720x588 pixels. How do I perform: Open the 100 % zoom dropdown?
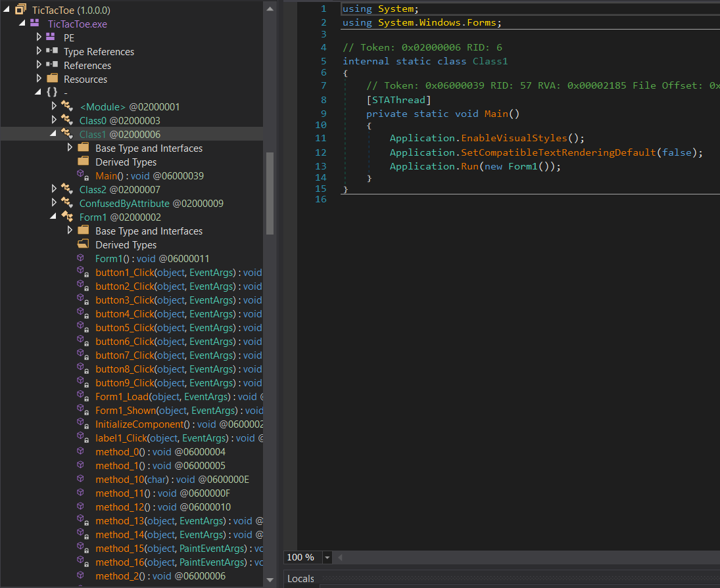[327, 557]
